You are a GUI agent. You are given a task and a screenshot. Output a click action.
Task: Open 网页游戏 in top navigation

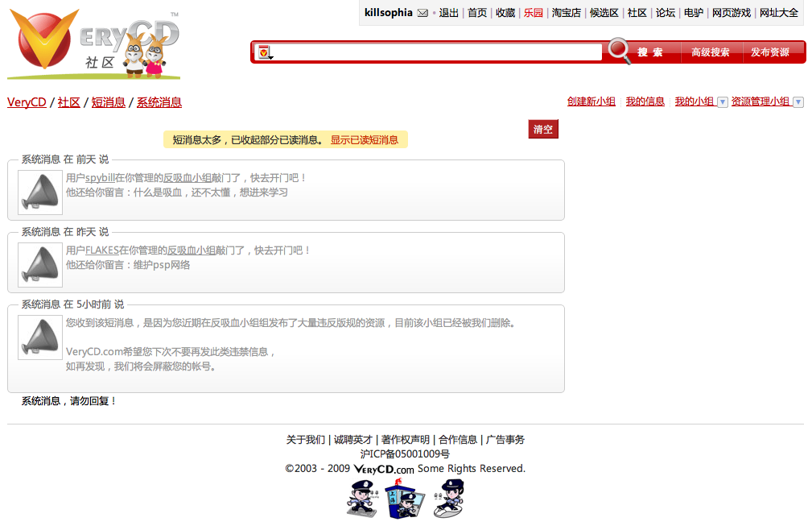tap(732, 13)
